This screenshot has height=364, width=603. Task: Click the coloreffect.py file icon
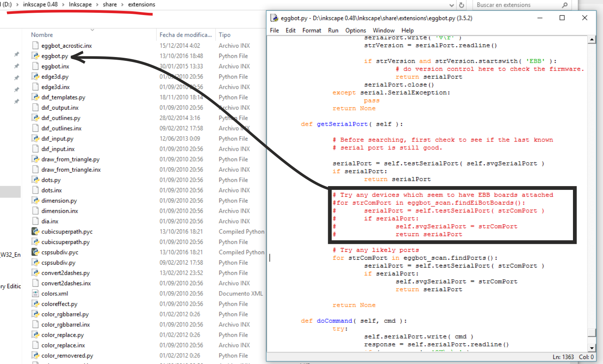point(35,304)
